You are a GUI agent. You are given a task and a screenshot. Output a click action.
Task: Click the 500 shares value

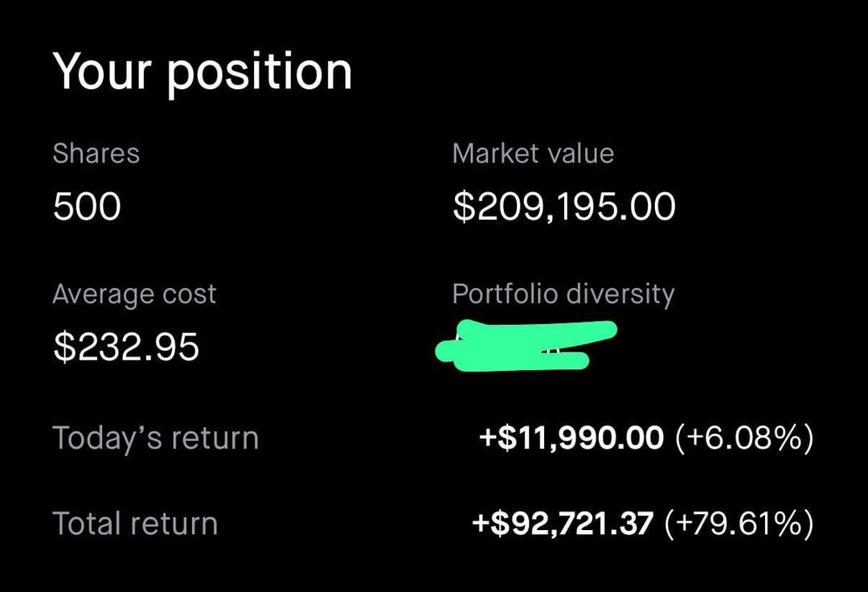(x=87, y=206)
